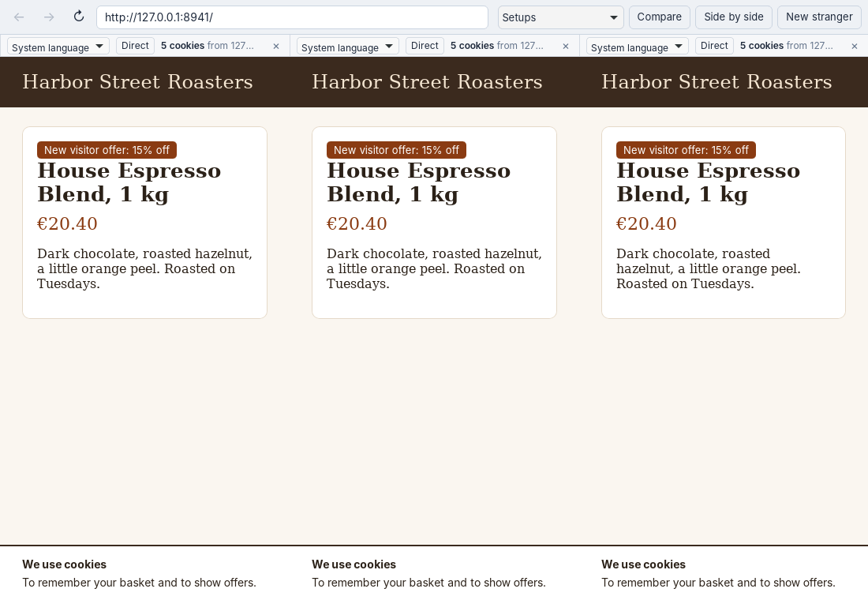Reload the page with the refresh icon
The image size is (868, 600).
pyautogui.click(x=79, y=17)
